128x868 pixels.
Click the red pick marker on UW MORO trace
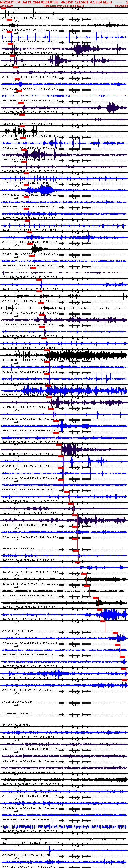[26, 197]
